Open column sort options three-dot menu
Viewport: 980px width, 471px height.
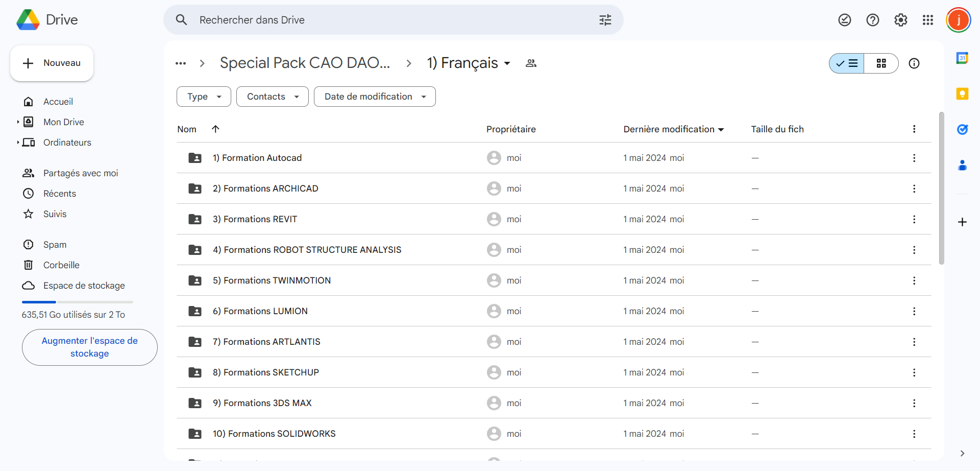pos(914,129)
